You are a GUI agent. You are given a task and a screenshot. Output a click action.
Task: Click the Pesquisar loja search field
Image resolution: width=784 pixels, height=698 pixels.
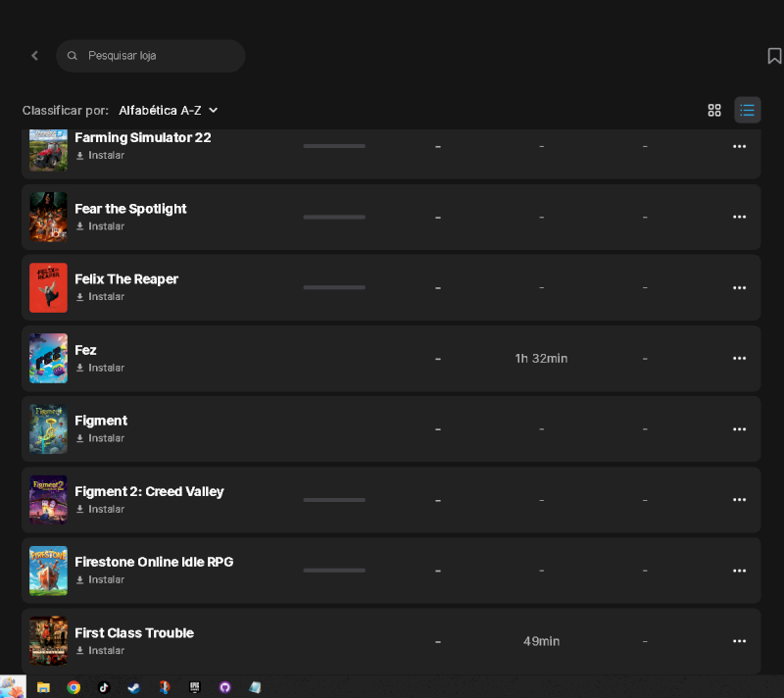click(x=151, y=56)
